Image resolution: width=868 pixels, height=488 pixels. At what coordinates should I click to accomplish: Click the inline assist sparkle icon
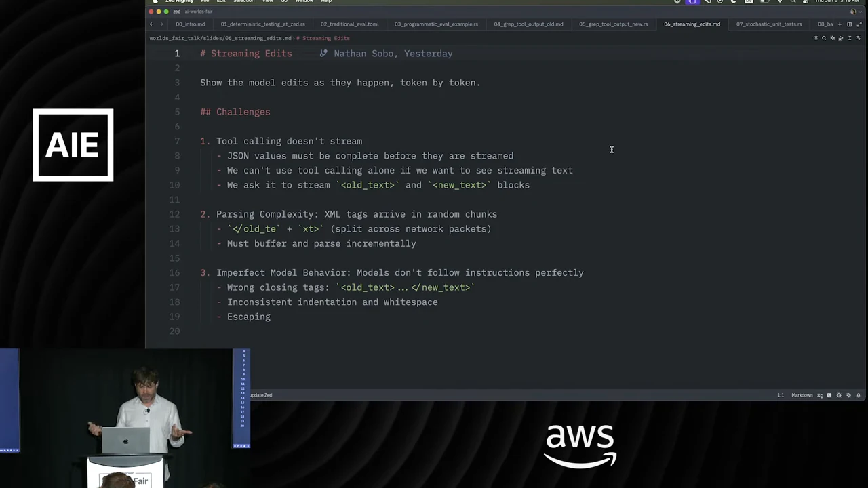pyautogui.click(x=833, y=38)
